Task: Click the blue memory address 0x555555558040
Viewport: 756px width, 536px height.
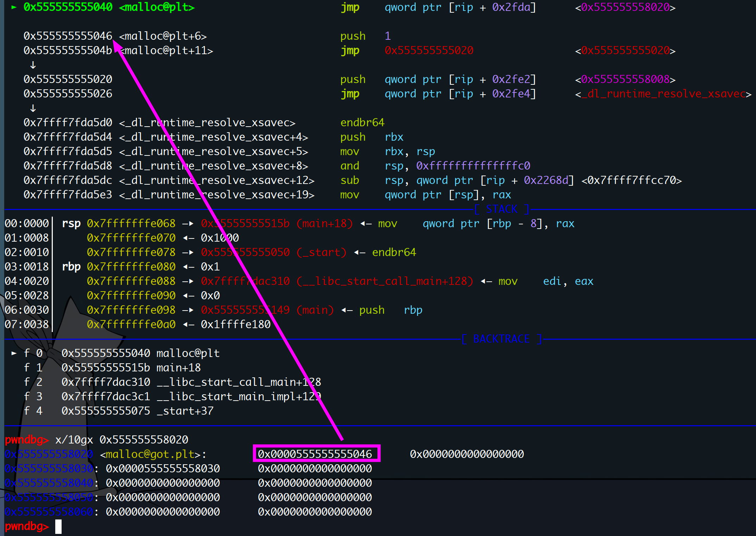Action: click(x=49, y=483)
